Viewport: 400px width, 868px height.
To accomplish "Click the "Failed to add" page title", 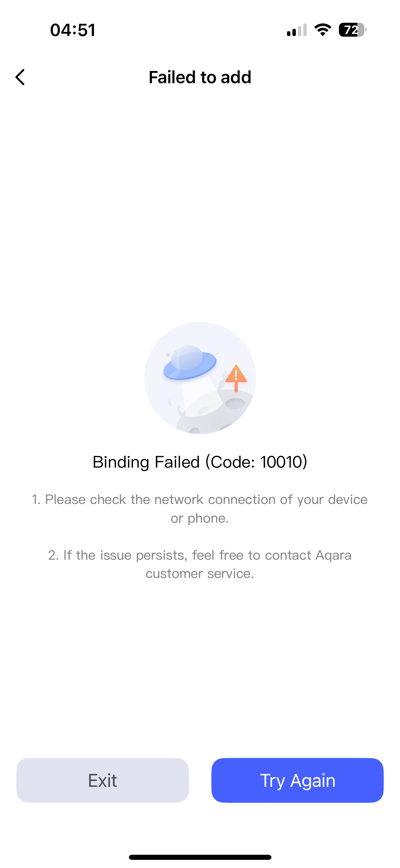I will [x=200, y=77].
